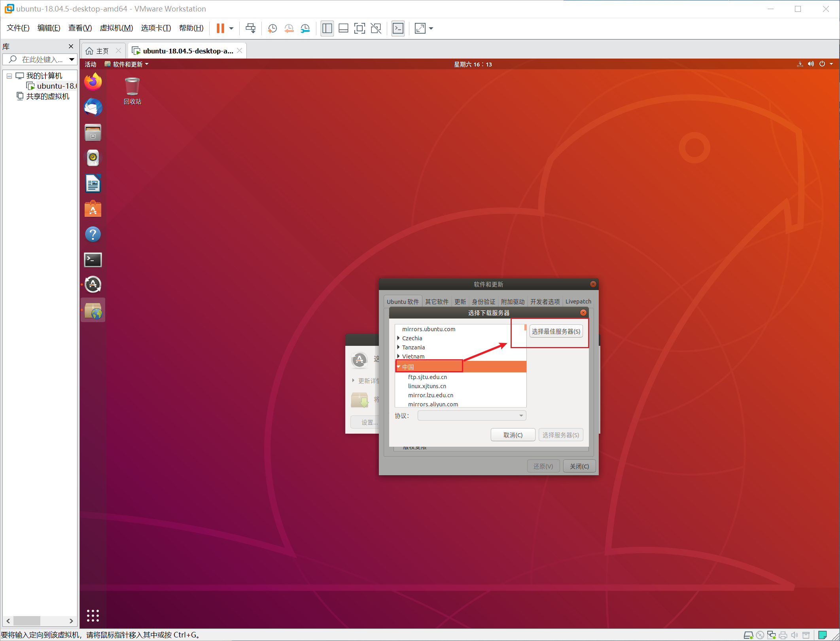The width and height of the screenshot is (840, 641).
Task: Open the 文件(F) menu
Action: coord(18,28)
